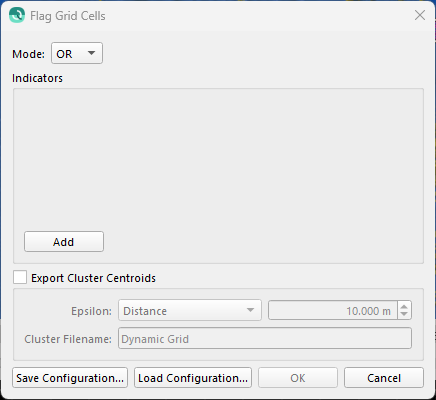Cancel the dialog
This screenshot has height=400, width=436.
coord(384,378)
